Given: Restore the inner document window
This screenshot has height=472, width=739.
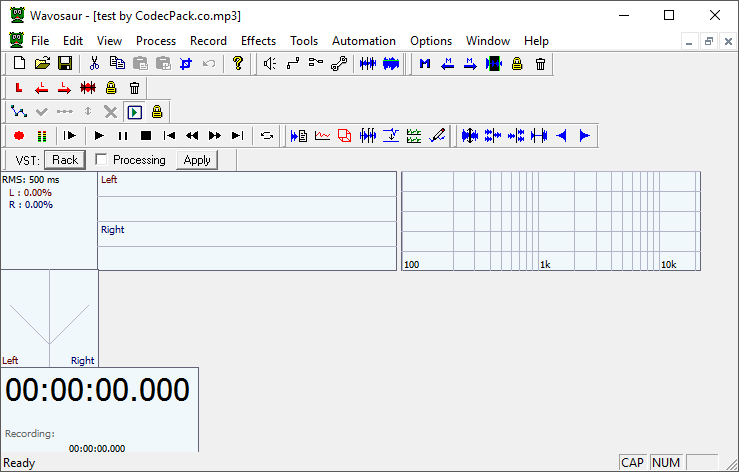Looking at the screenshot, I should 708,41.
